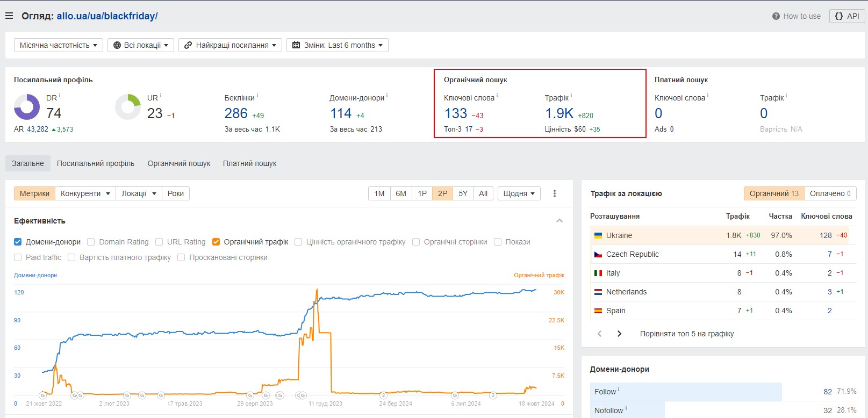Click the UR donut chart
The height and width of the screenshot is (418, 868).
(128, 107)
